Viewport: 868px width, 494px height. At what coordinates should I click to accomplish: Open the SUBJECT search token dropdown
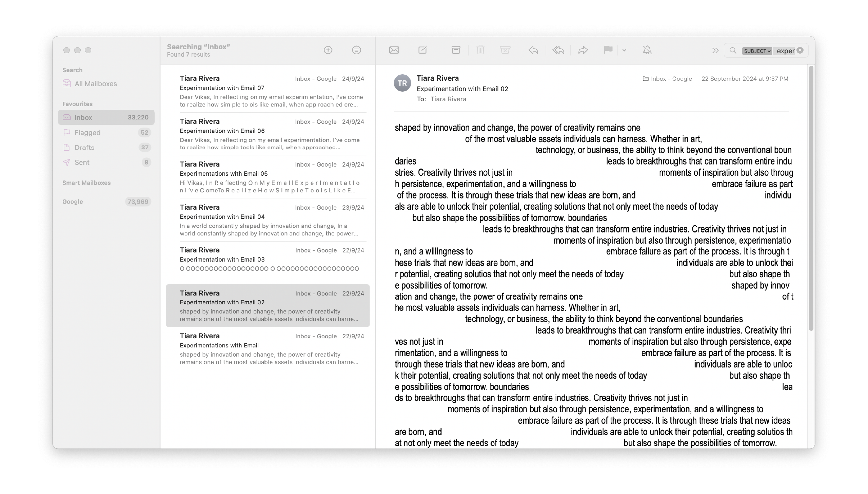pyautogui.click(x=757, y=51)
